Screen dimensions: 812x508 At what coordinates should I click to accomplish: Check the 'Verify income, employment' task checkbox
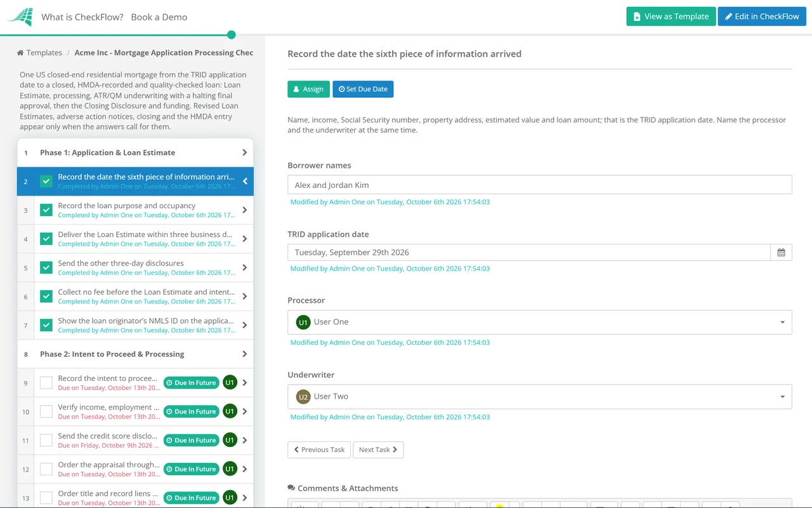[46, 411]
